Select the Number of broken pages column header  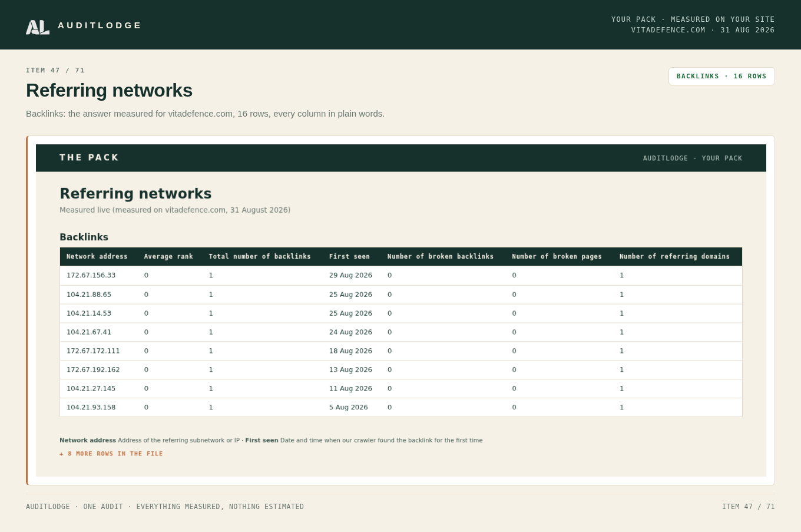(x=557, y=256)
